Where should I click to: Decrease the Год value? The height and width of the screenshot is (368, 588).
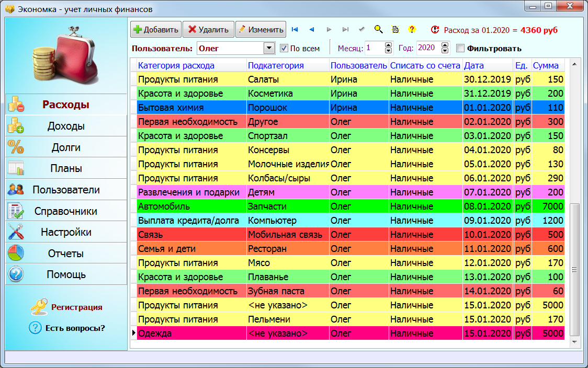[x=445, y=51]
